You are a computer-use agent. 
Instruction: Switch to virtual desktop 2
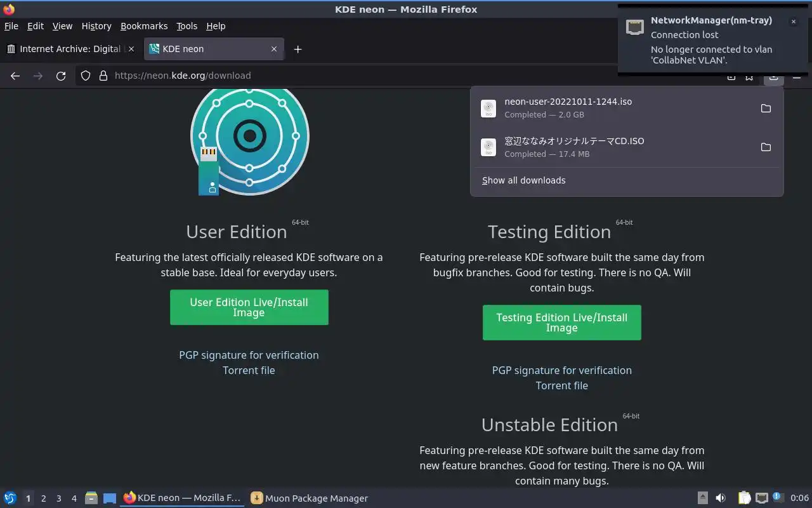coord(43,498)
